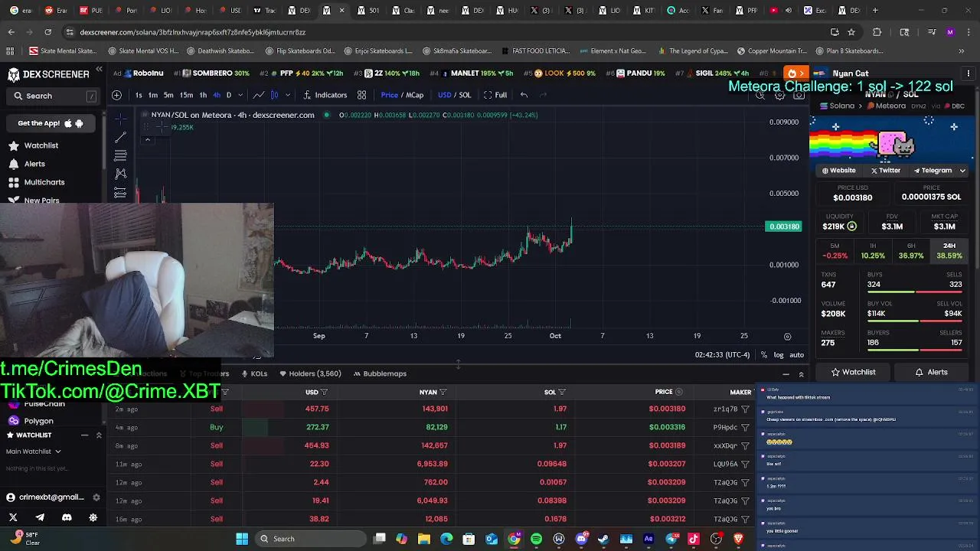Viewport: 980px width, 551px height.
Task: Switch to the KOLs tab
Action: coord(254,373)
